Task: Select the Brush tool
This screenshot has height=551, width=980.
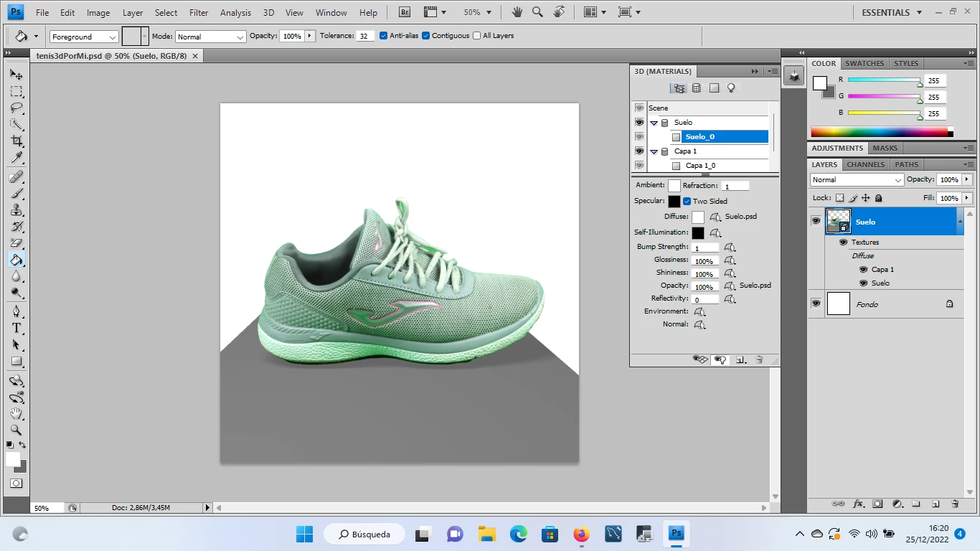Action: tap(17, 193)
